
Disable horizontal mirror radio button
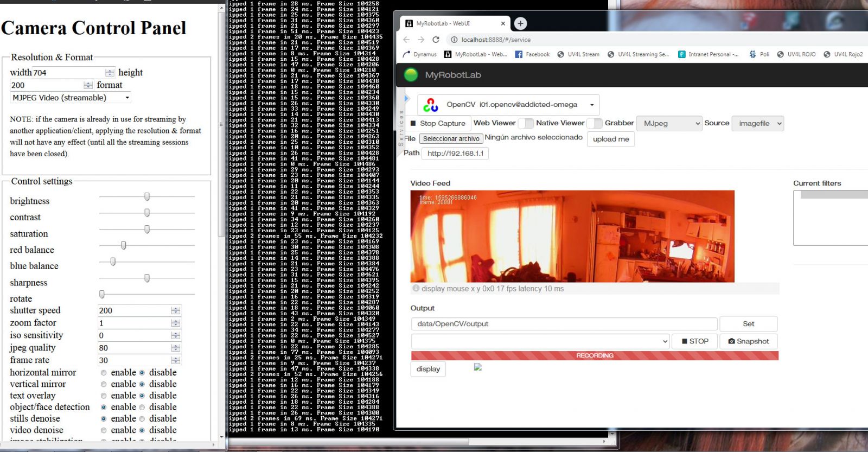tap(142, 373)
